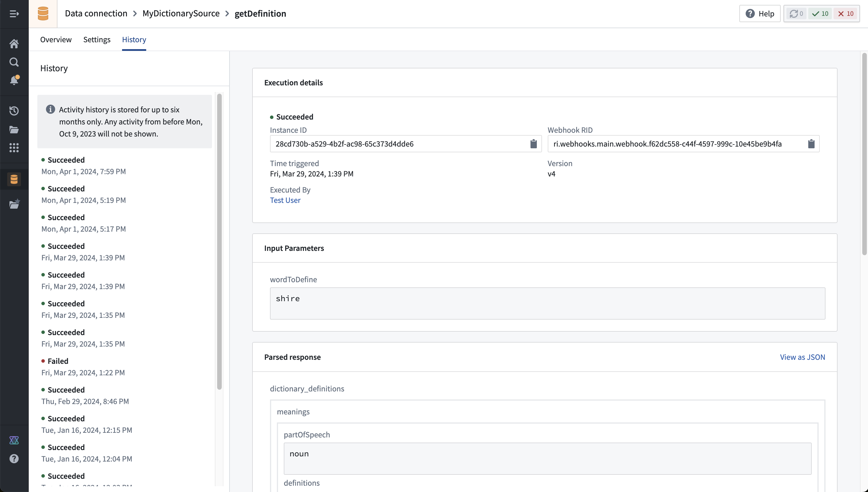
Task: Click the Webhook RID input field
Action: click(x=683, y=144)
